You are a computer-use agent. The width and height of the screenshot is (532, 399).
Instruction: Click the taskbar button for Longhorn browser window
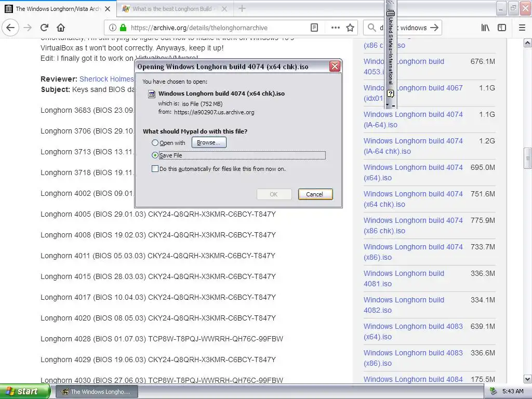(x=97, y=392)
